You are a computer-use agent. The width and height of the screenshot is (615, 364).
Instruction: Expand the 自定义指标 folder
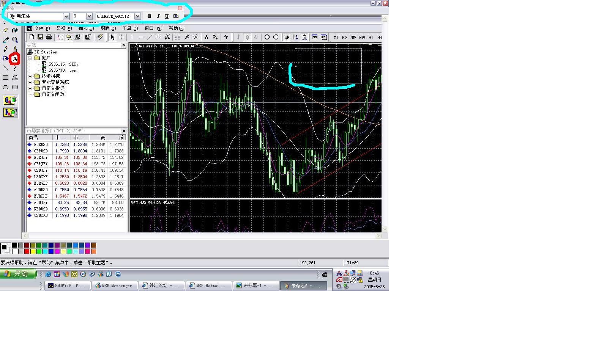pos(30,88)
